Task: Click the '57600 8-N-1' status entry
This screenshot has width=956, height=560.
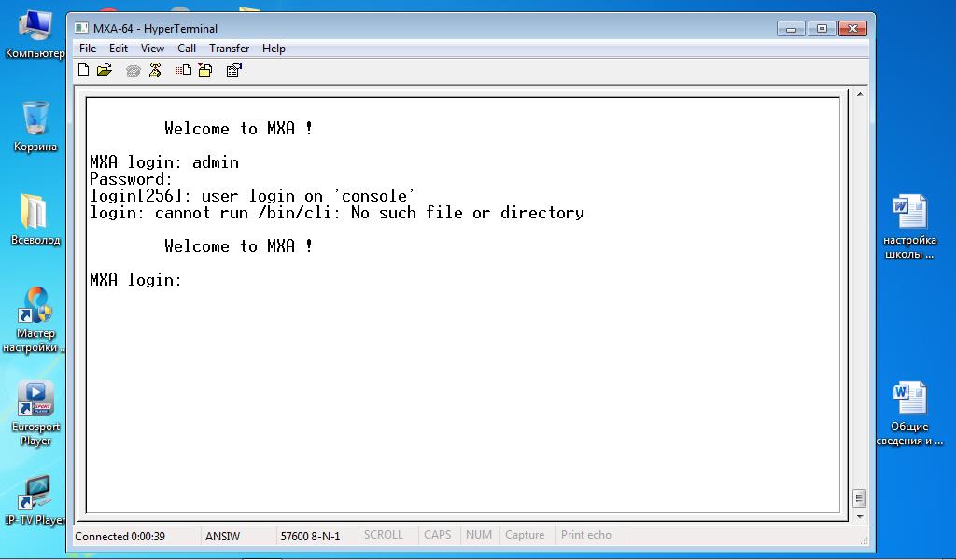Action: pyautogui.click(x=310, y=537)
